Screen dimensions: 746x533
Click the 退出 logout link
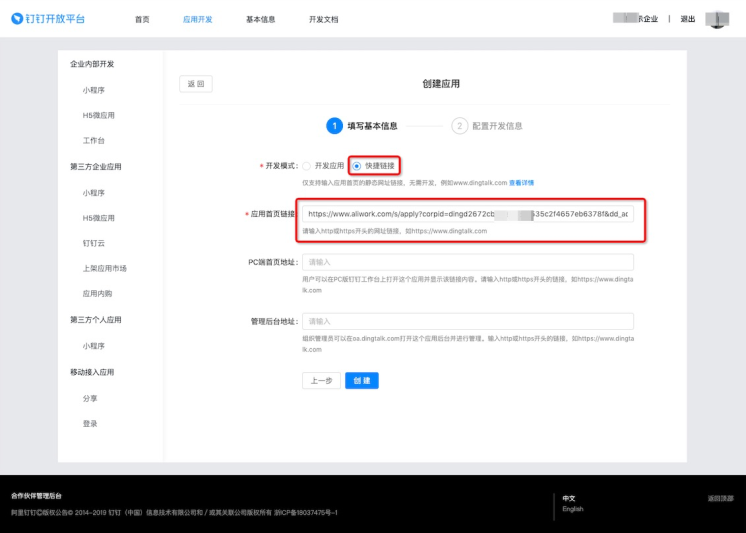pyautogui.click(x=687, y=19)
